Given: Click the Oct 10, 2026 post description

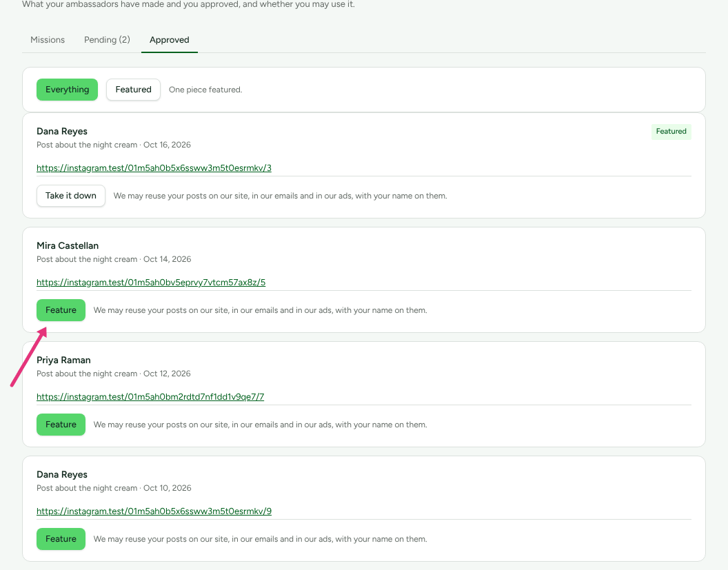Looking at the screenshot, I should [114, 488].
